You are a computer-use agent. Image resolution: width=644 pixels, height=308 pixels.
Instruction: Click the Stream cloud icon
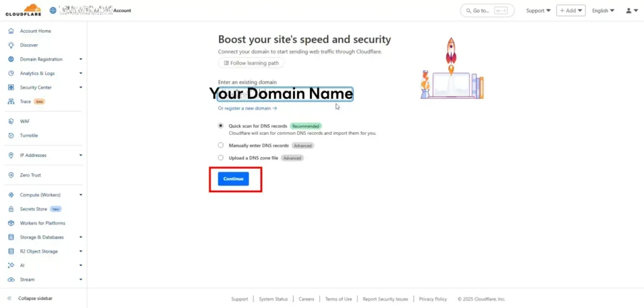coord(11,280)
